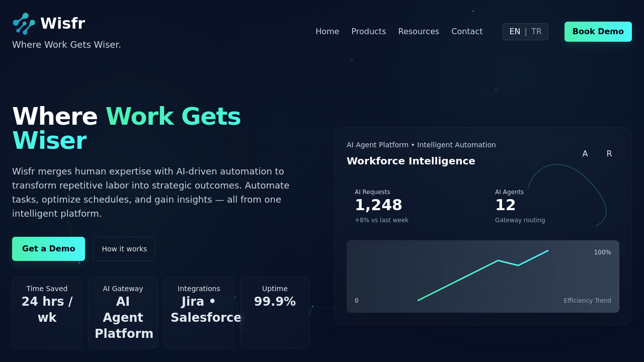Go to the Resources page

click(x=418, y=32)
